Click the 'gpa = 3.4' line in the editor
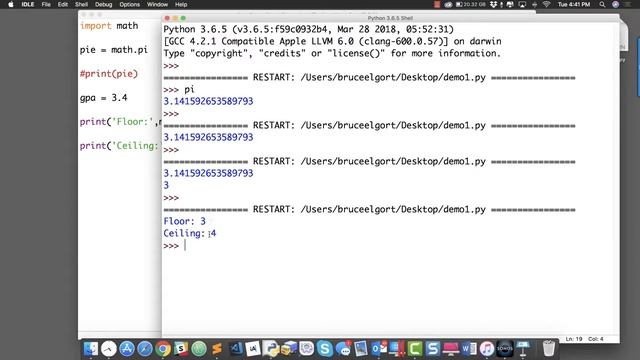640x360 pixels. pyautogui.click(x=104, y=98)
